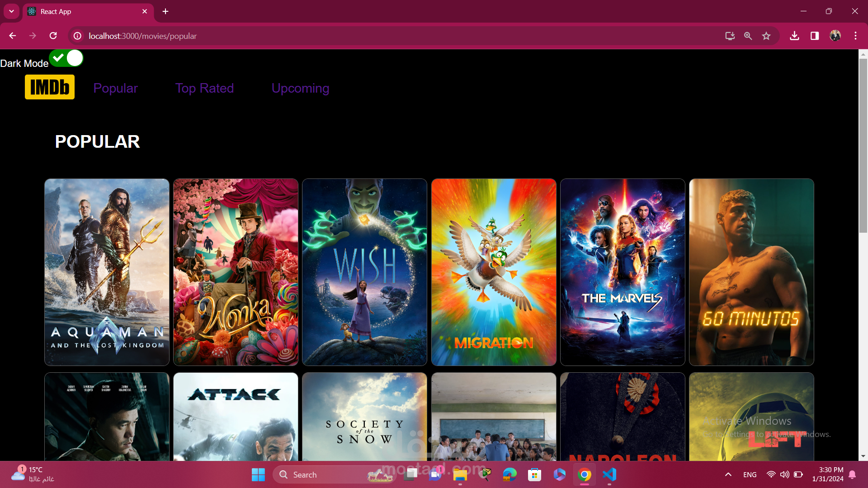Open the volume speaker icon

(x=784, y=474)
